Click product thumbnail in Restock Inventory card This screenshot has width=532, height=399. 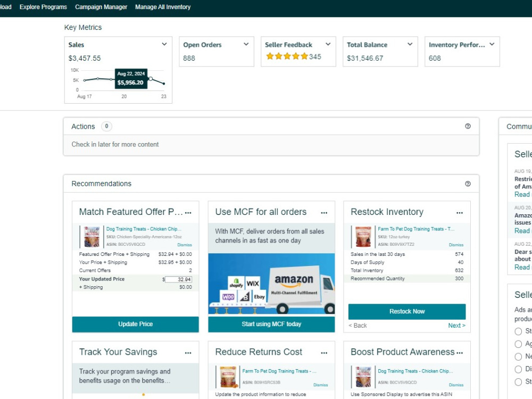tap(363, 237)
